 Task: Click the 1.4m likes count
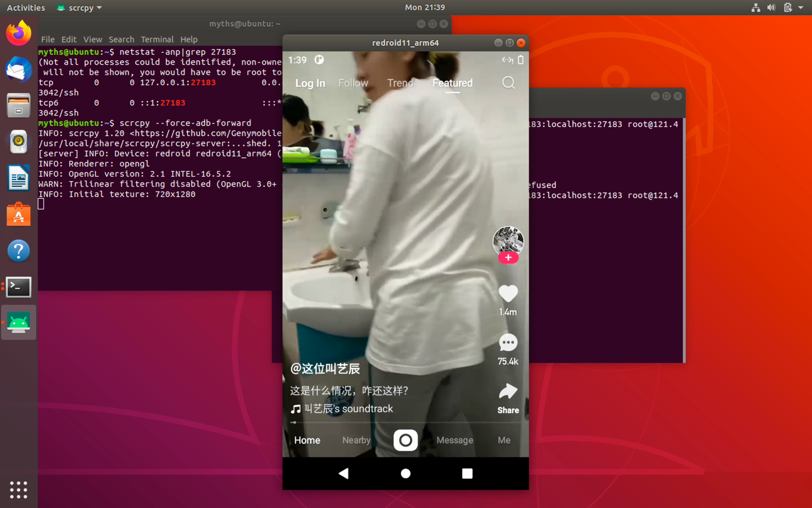pyautogui.click(x=508, y=312)
